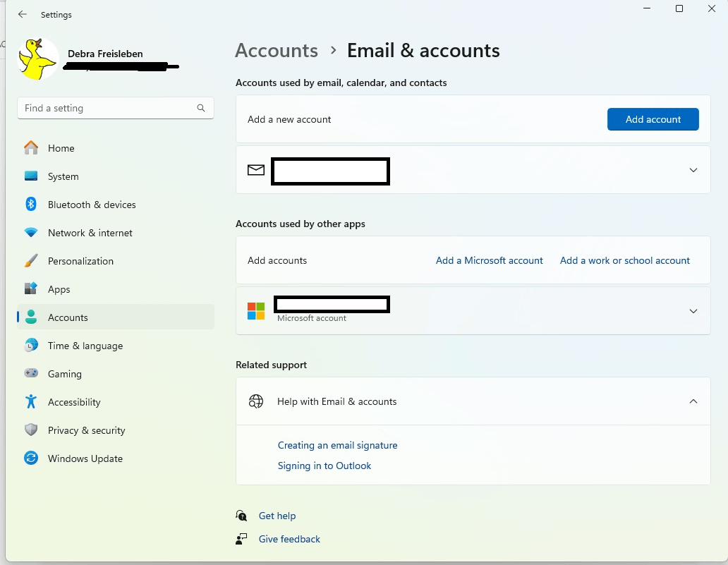Image resolution: width=728 pixels, height=565 pixels.
Task: Click the Accessibility figure icon
Action: coord(31,401)
